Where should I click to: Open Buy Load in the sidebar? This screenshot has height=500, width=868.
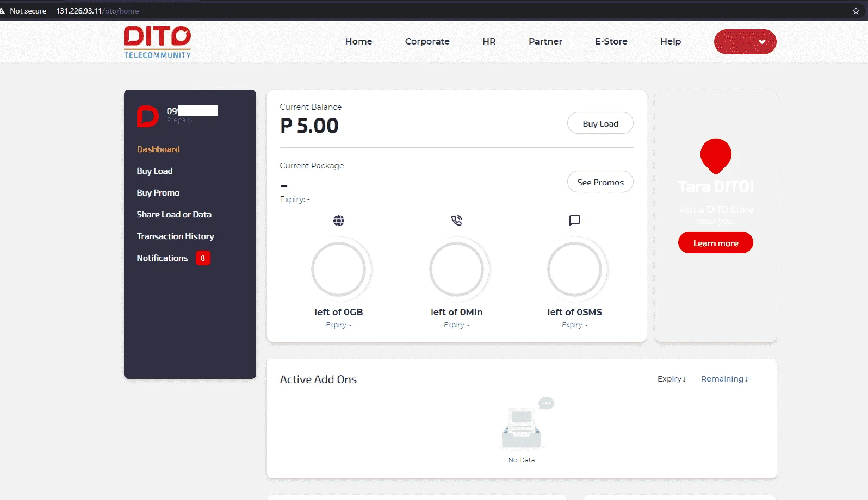click(154, 171)
